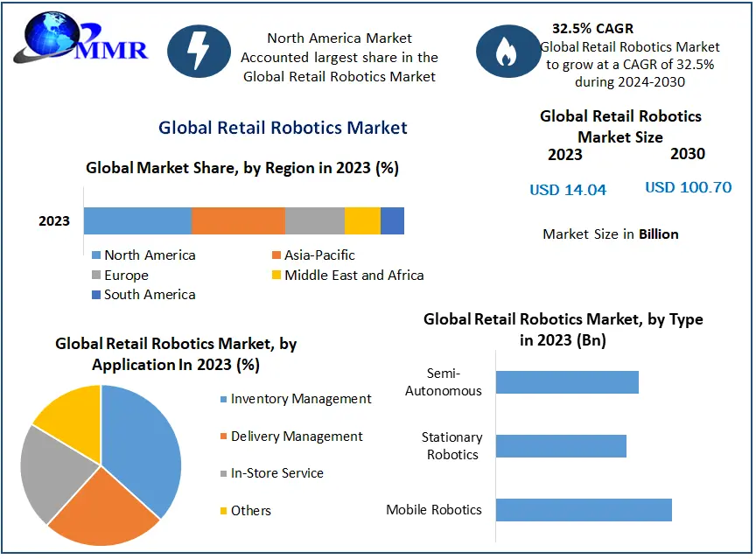Screen dimensions: 756x559
Task: Click the lightning bolt circle icon
Action: click(x=199, y=52)
